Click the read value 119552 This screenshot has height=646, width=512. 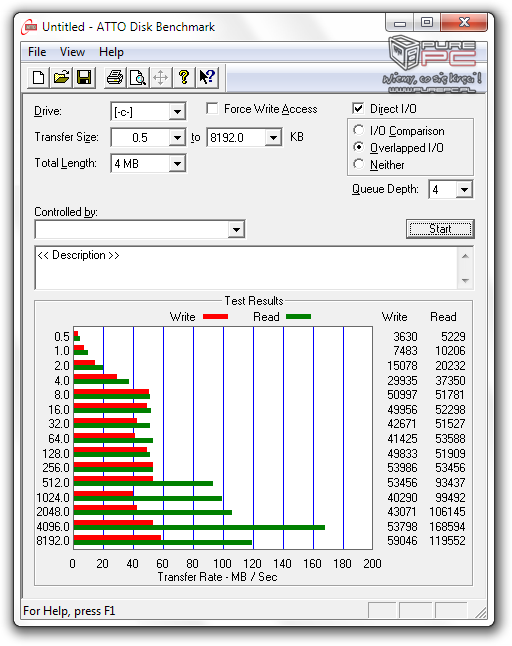tap(447, 541)
